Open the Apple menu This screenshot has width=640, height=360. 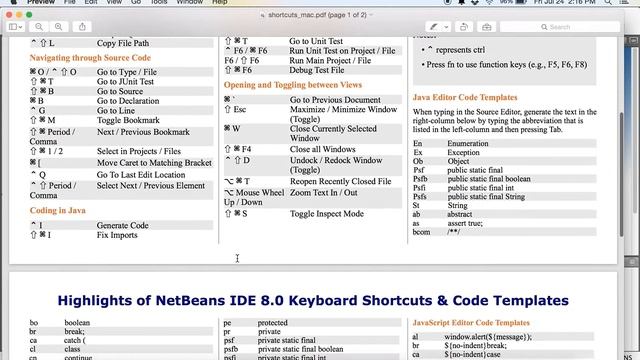[13, 2]
